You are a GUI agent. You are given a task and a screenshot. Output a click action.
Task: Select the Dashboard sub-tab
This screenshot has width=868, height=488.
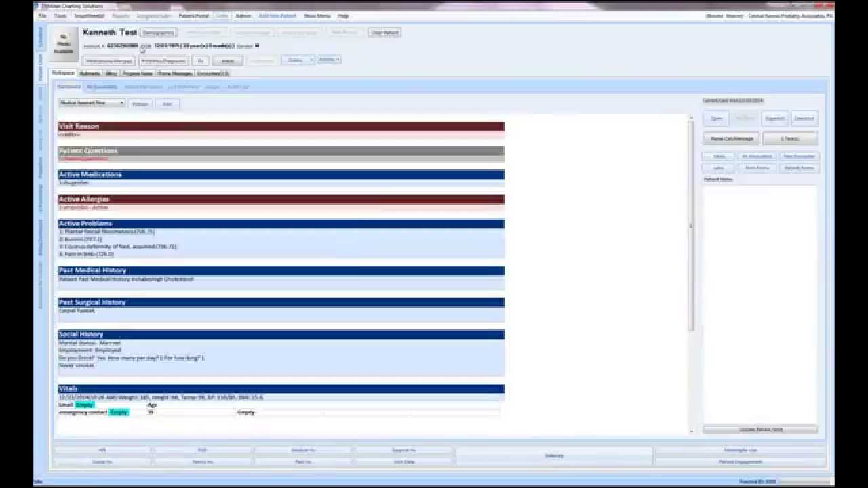[68, 87]
